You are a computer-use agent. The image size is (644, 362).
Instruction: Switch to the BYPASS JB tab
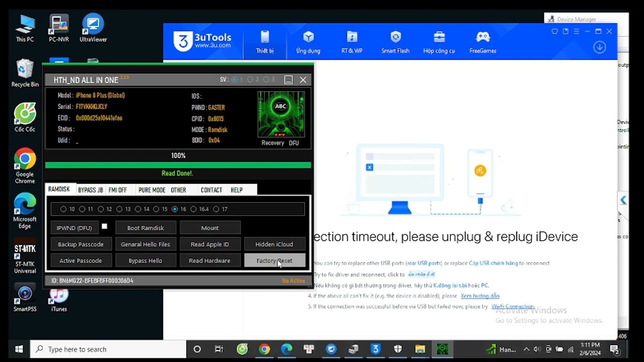[91, 190]
